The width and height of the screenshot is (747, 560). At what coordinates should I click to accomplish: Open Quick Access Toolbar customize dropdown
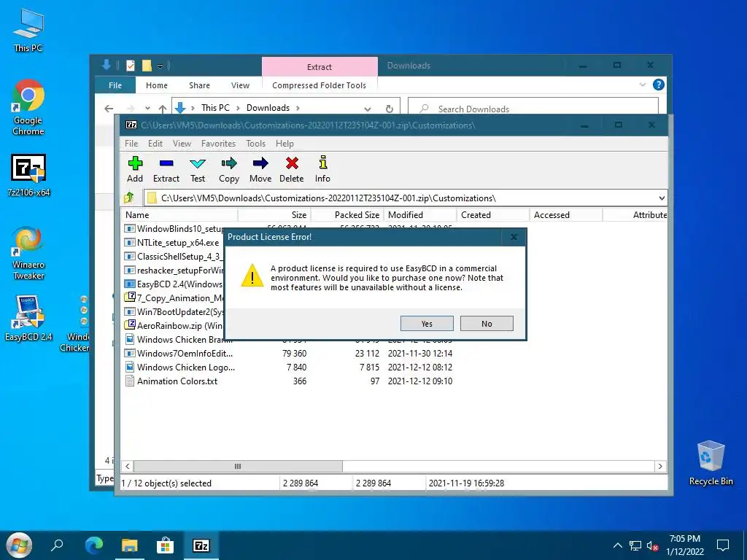(x=160, y=66)
